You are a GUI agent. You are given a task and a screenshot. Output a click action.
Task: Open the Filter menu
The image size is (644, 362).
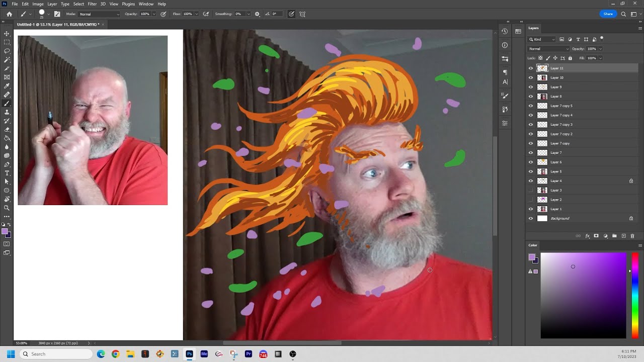[x=92, y=4]
